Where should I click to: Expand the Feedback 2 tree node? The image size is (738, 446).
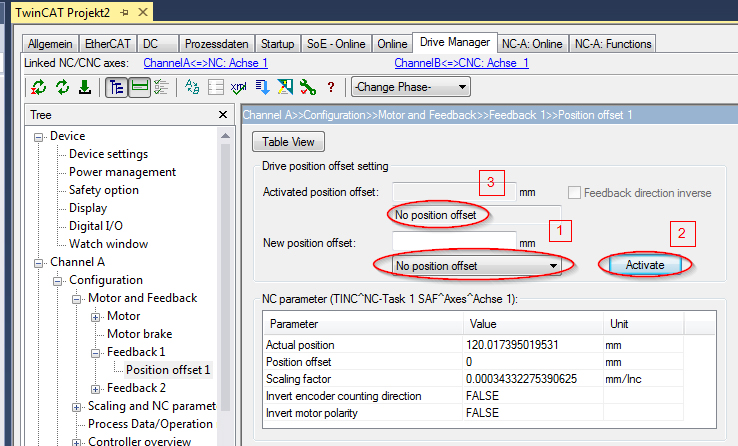tap(95, 389)
